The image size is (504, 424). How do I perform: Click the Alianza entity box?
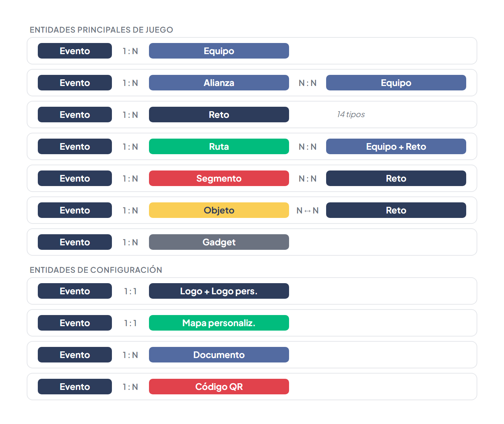coord(219,83)
